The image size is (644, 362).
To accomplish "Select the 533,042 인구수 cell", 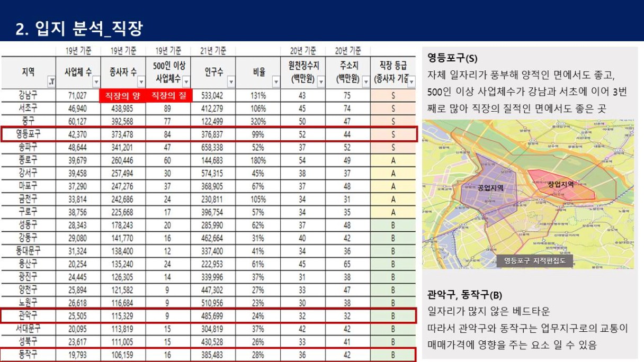I will [212, 96].
